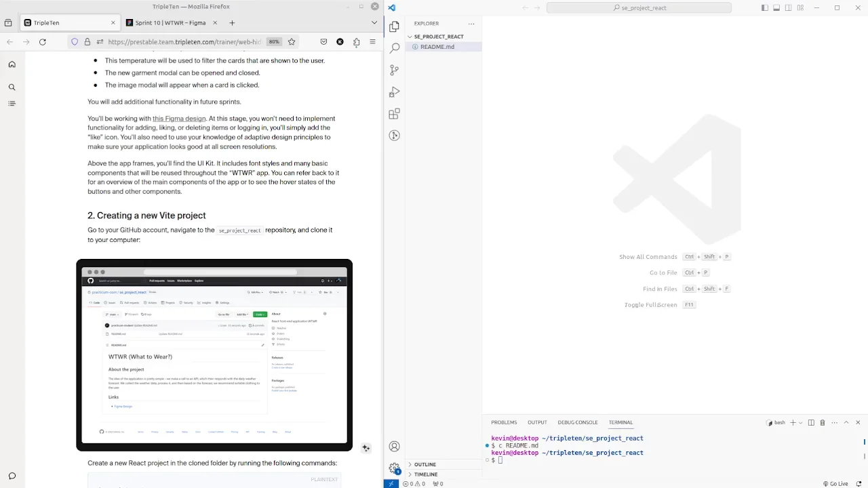
Task: Open the Accounts icon in VS Code
Action: pos(395,447)
